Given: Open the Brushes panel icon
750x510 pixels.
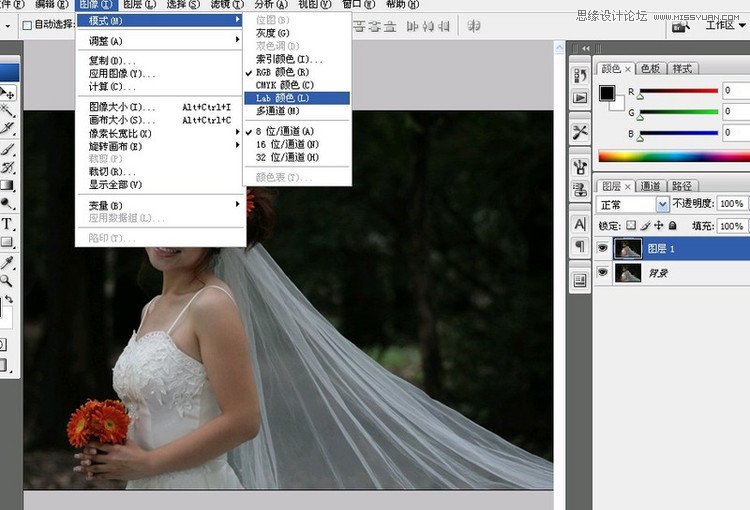Looking at the screenshot, I should coord(580,167).
